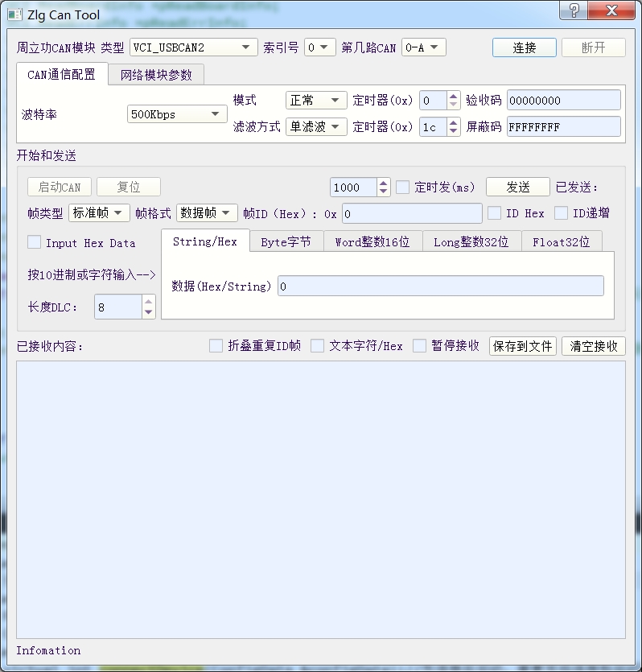Click the 保存到文件 button
This screenshot has width=642, height=672.
522,346
